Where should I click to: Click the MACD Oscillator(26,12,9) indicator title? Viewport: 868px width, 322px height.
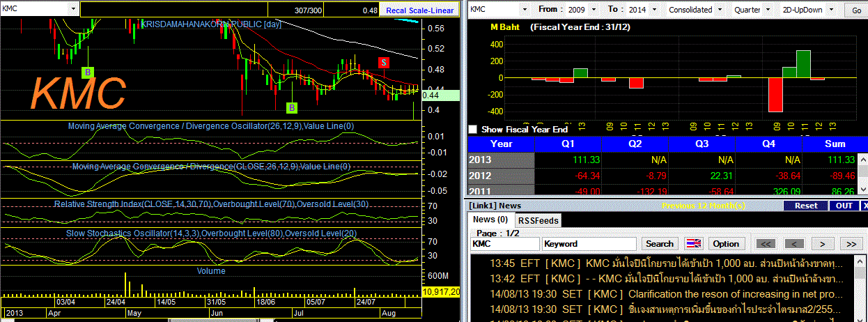click(x=210, y=126)
